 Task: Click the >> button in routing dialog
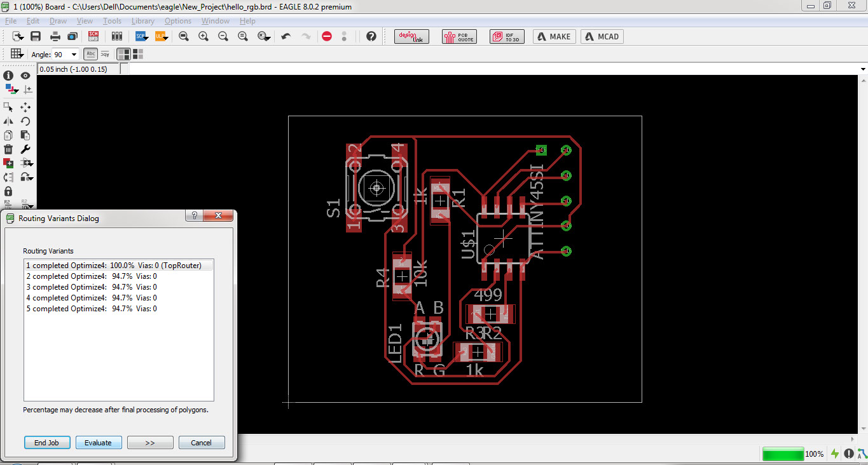(x=150, y=443)
